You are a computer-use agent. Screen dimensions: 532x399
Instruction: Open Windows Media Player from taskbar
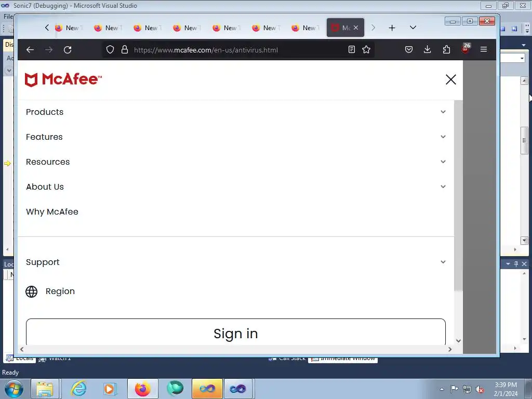[109, 389]
